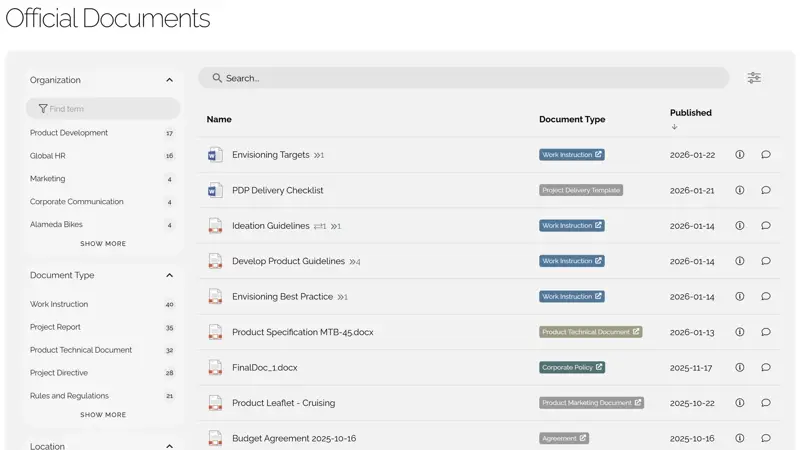
Task: Show info for Ideation Guidelines
Action: tap(740, 226)
